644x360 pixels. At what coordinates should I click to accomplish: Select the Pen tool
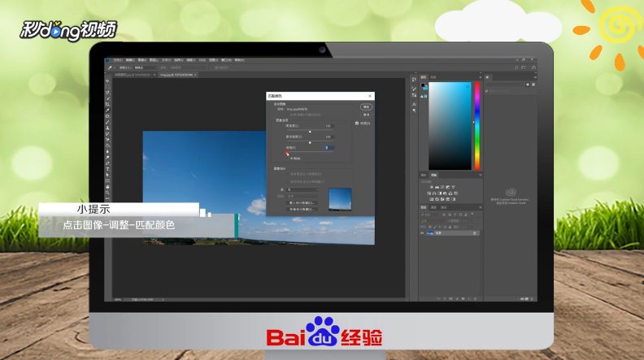107,163
